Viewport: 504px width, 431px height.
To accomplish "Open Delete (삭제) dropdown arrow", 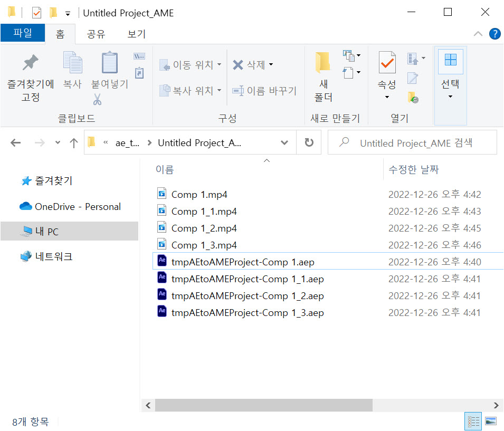I will pyautogui.click(x=271, y=64).
